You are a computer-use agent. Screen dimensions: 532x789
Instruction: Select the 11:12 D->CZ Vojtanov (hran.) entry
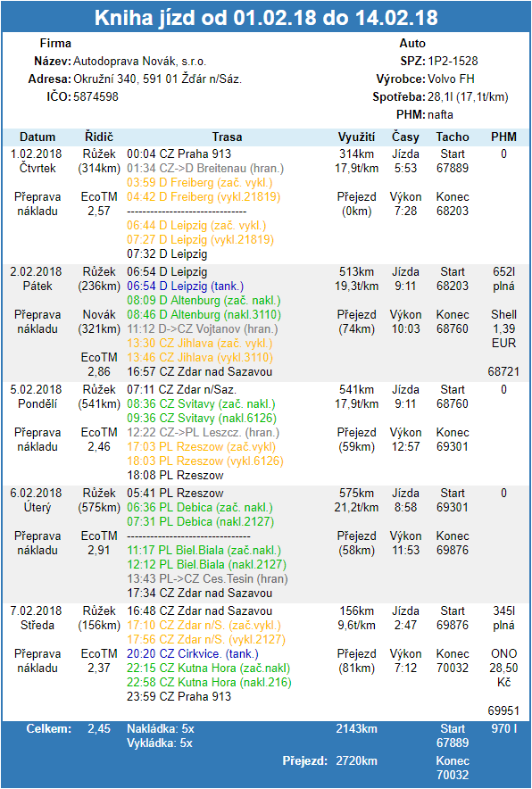point(203,329)
